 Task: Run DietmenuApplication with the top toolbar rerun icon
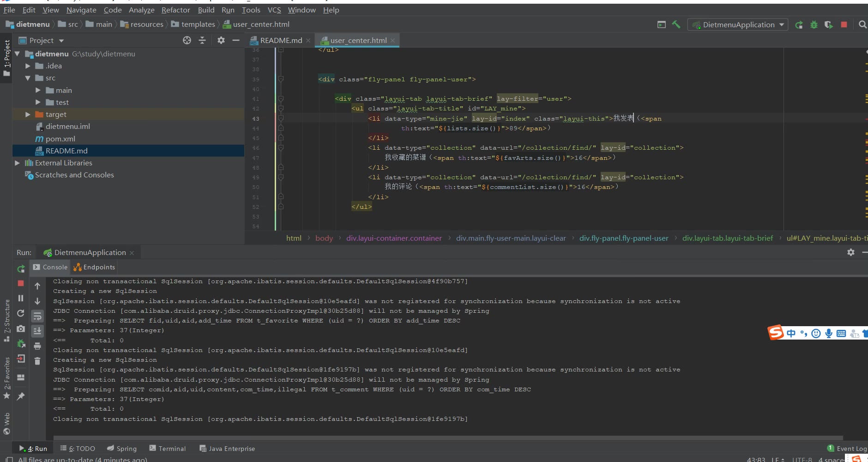tap(799, 24)
